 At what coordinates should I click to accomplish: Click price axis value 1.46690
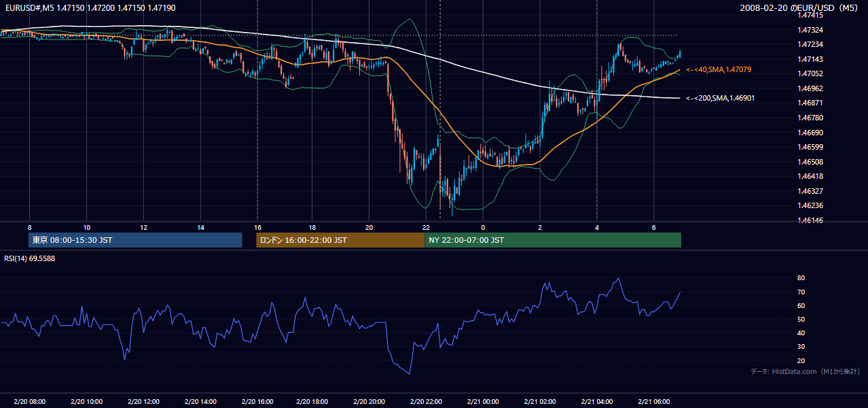point(811,133)
